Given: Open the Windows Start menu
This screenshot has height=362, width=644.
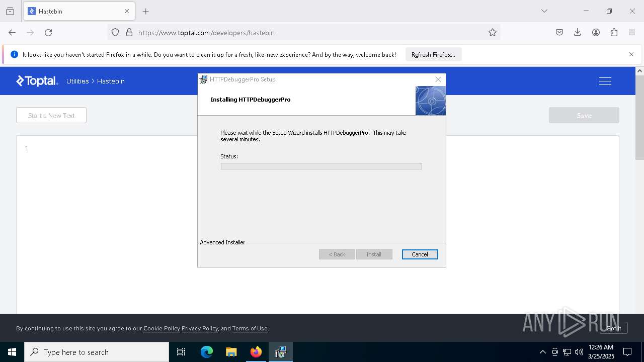Looking at the screenshot, I should pos(12,352).
